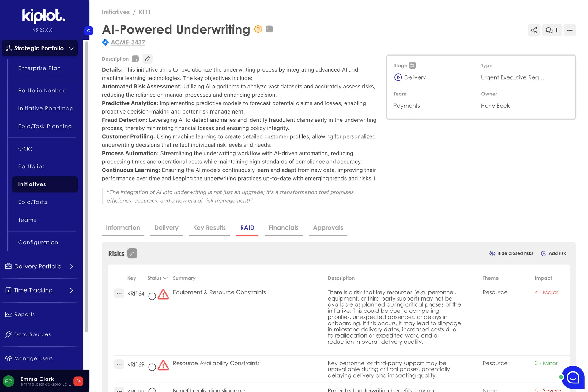Screen dimensions: 588x392
Task: Click the stage sync icon in details panel
Action: click(412, 65)
